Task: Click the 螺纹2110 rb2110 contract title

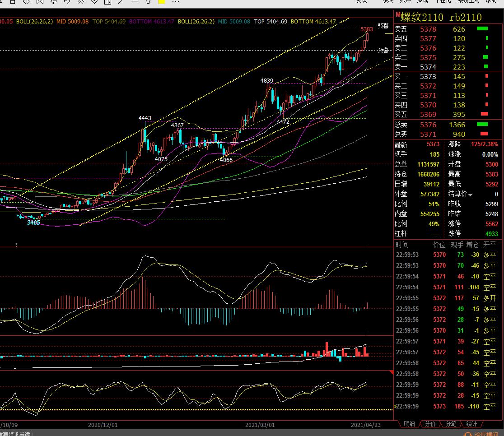Action: [x=441, y=17]
